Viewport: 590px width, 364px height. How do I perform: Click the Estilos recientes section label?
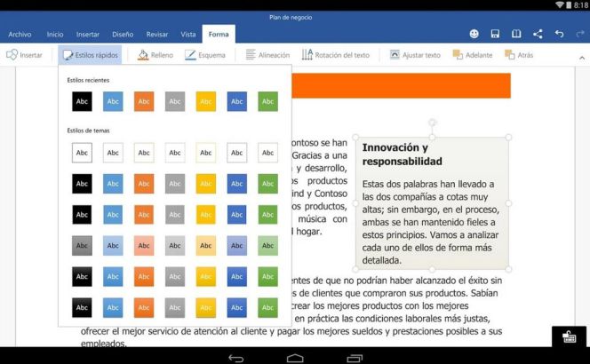tap(88, 80)
